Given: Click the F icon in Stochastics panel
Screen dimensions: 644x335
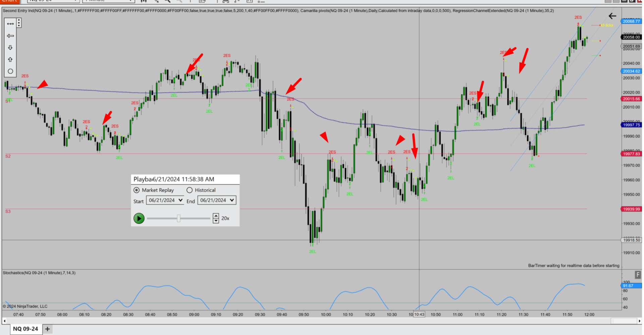Looking at the screenshot, I should point(638,275).
